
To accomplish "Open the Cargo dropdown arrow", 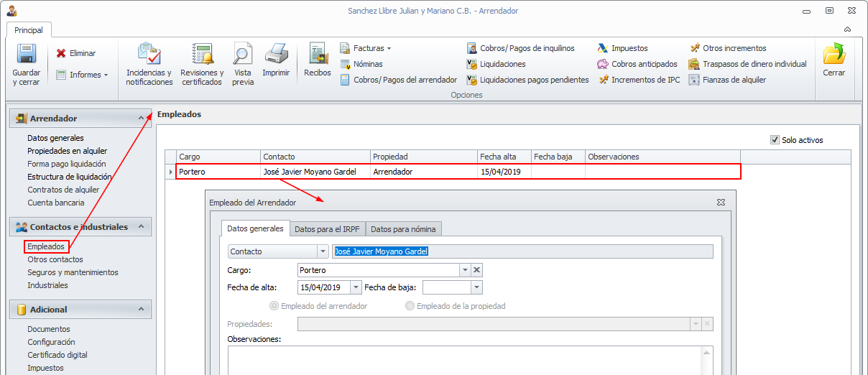I will coord(465,270).
